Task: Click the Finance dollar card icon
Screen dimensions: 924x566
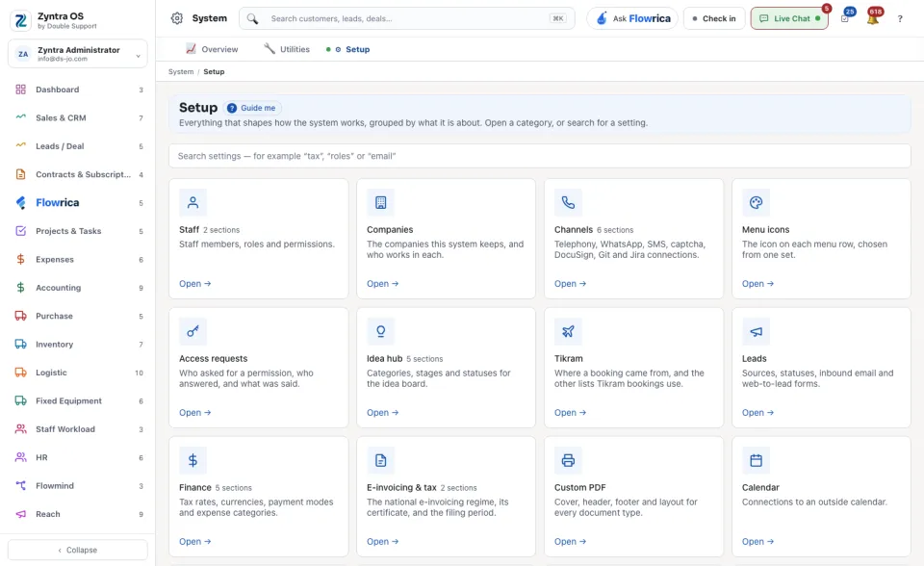Action: point(192,460)
